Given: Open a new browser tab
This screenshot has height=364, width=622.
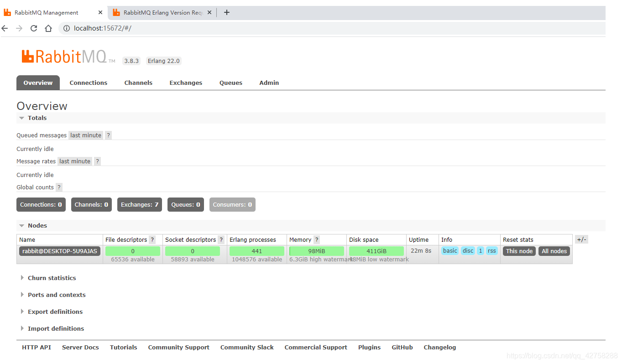Looking at the screenshot, I should pyautogui.click(x=227, y=12).
